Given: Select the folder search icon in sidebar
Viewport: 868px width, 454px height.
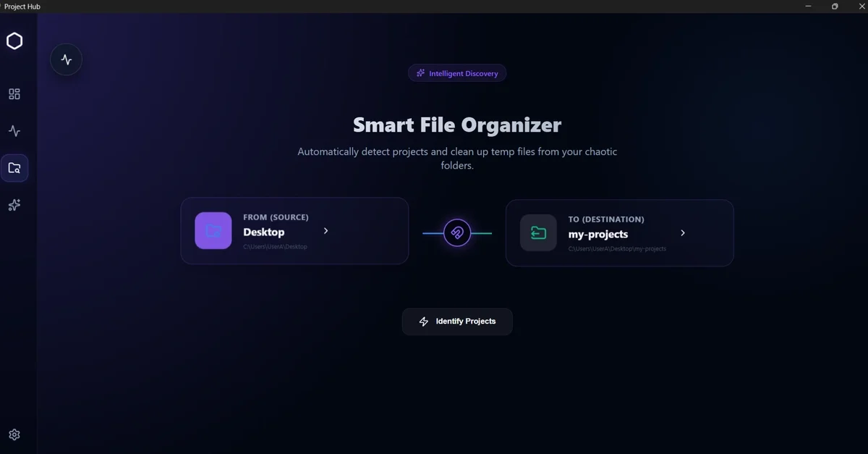Looking at the screenshot, I should (x=14, y=168).
